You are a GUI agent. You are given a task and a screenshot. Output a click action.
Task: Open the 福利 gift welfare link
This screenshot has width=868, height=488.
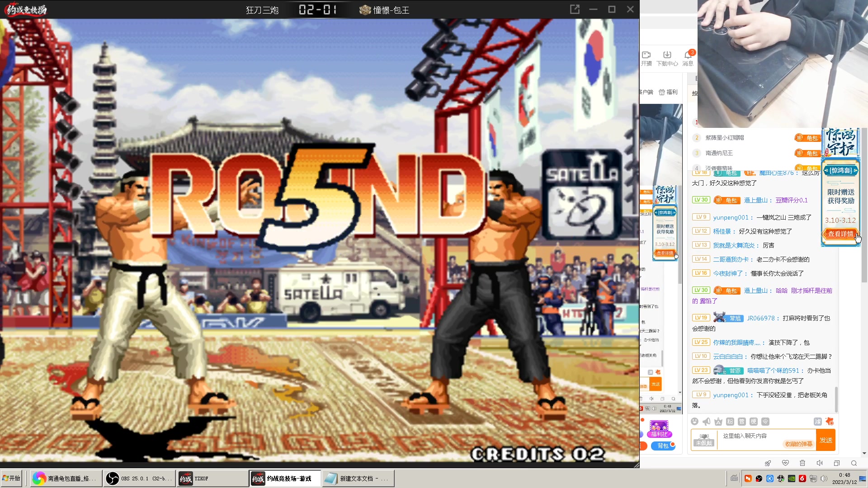(668, 92)
